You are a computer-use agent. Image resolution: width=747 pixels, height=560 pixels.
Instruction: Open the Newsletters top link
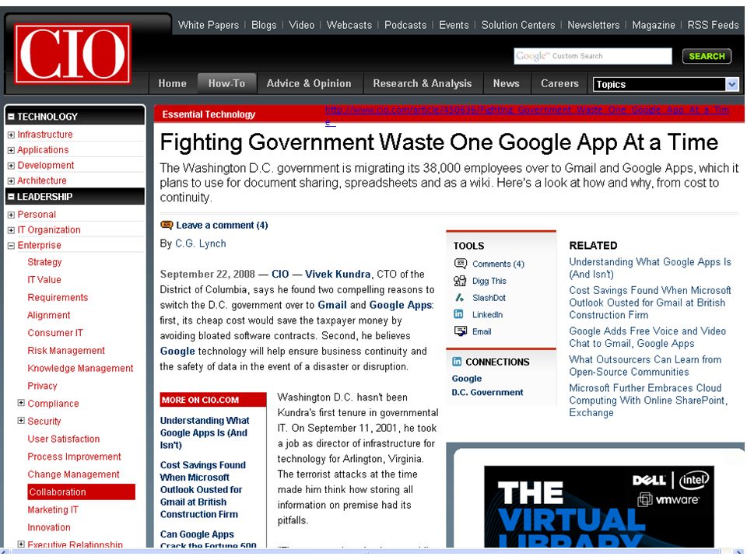[x=593, y=25]
